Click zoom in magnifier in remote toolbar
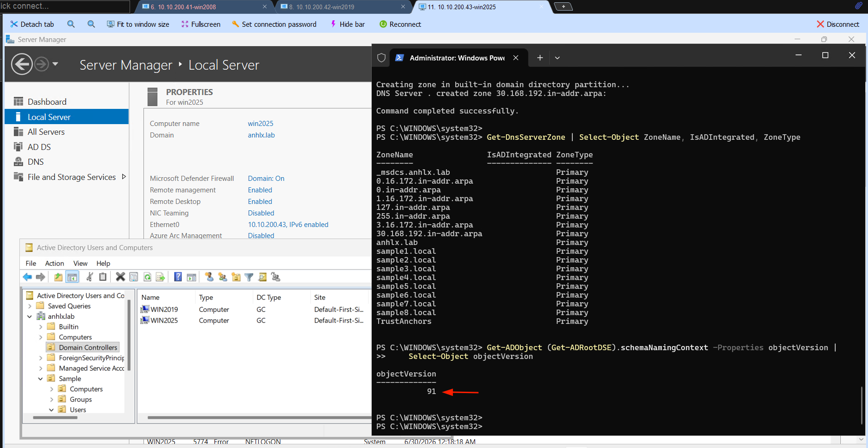 coord(71,24)
